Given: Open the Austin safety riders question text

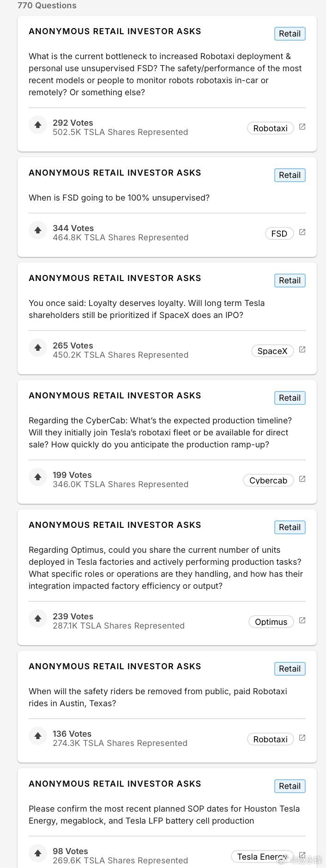Looking at the screenshot, I should (x=157, y=697).
